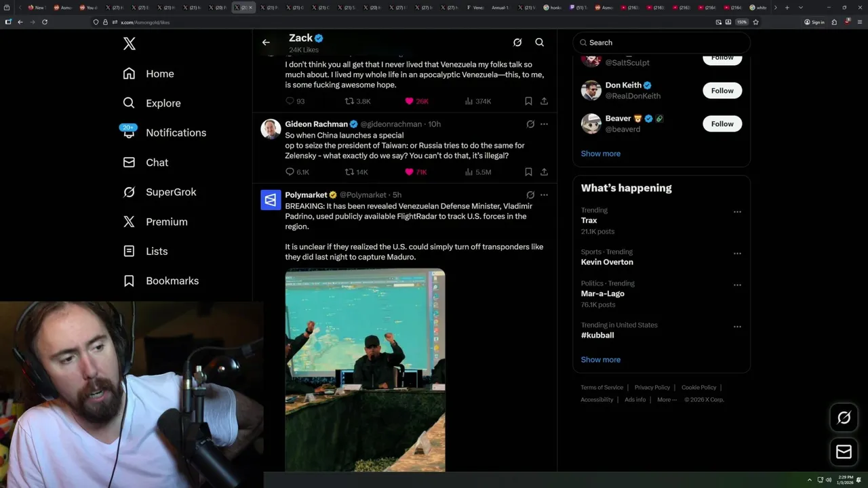Open Bookmarks in the sidebar

point(161,281)
